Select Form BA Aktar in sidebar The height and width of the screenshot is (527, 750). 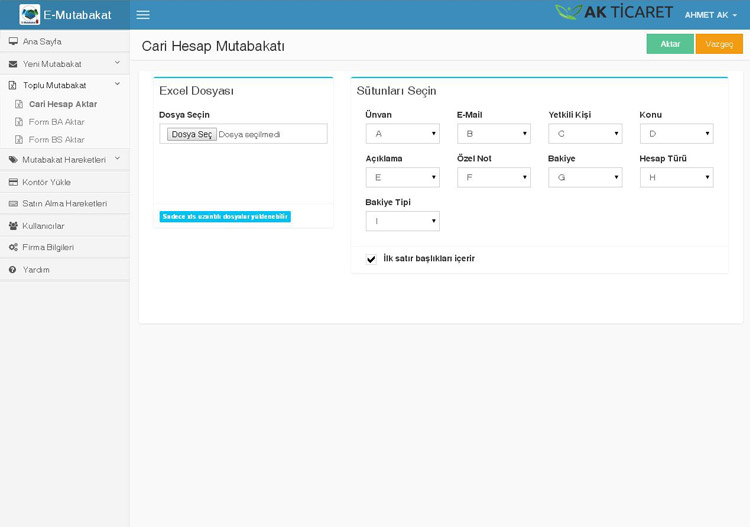56,122
